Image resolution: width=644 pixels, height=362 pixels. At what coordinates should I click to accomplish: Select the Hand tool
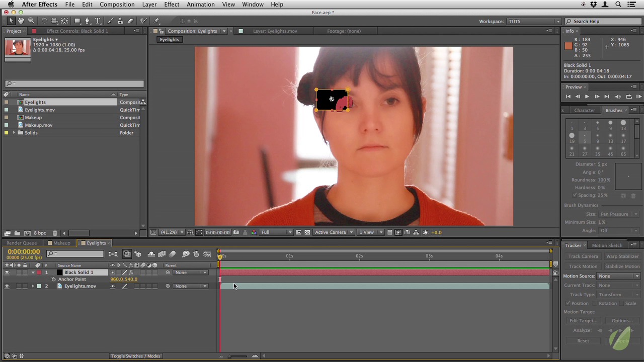pos(21,21)
